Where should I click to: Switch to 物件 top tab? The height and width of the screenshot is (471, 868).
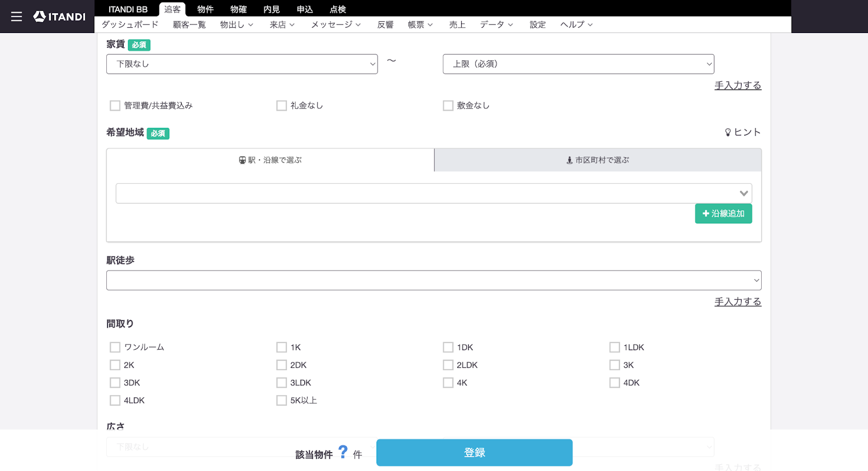click(206, 9)
